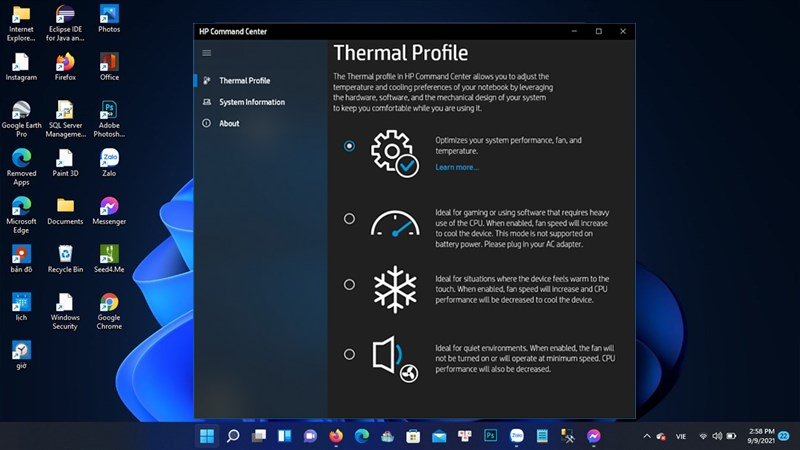Switch to Zalo on the taskbar
The image size is (800, 450).
click(516, 436)
